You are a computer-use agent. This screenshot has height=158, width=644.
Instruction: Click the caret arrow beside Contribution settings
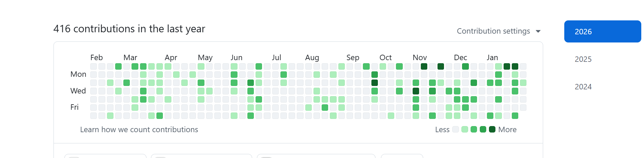coord(538,31)
